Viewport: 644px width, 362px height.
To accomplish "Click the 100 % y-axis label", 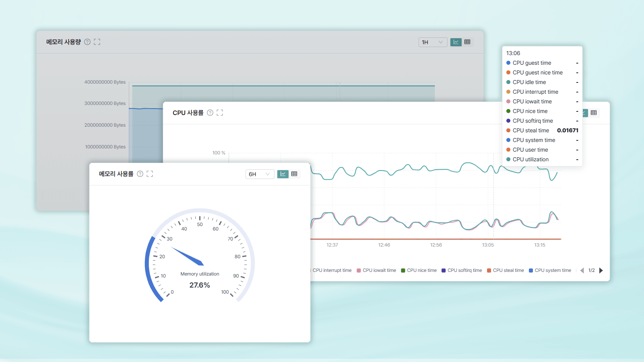I will [x=219, y=153].
